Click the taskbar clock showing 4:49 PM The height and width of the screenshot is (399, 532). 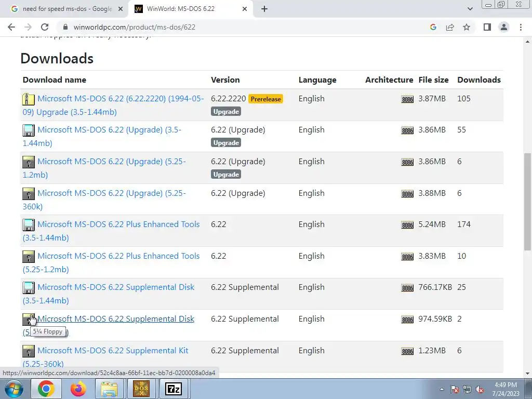[506, 389]
